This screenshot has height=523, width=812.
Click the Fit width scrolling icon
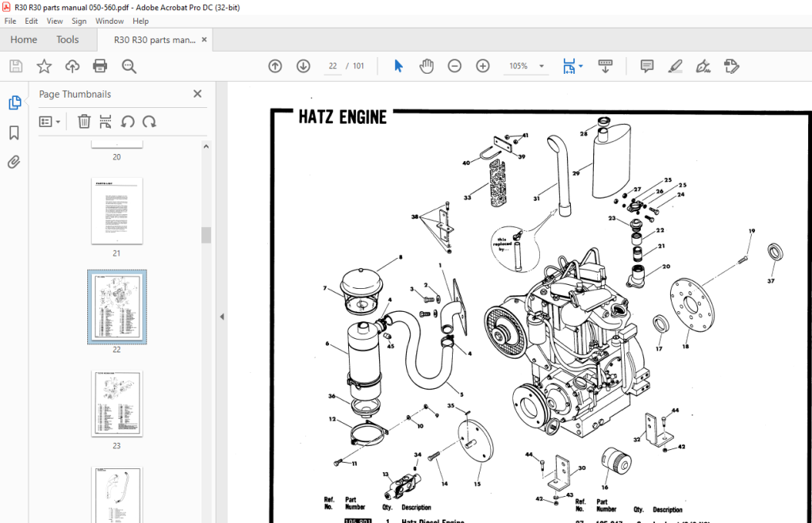click(x=569, y=66)
